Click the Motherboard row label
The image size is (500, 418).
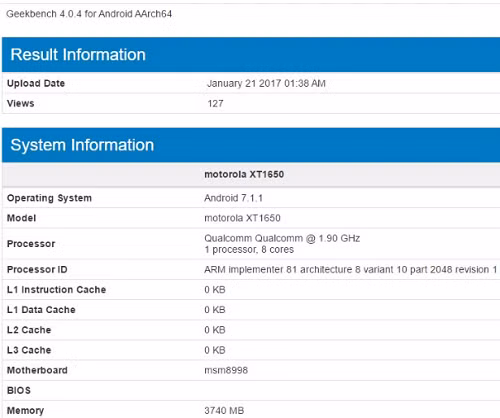(x=37, y=370)
